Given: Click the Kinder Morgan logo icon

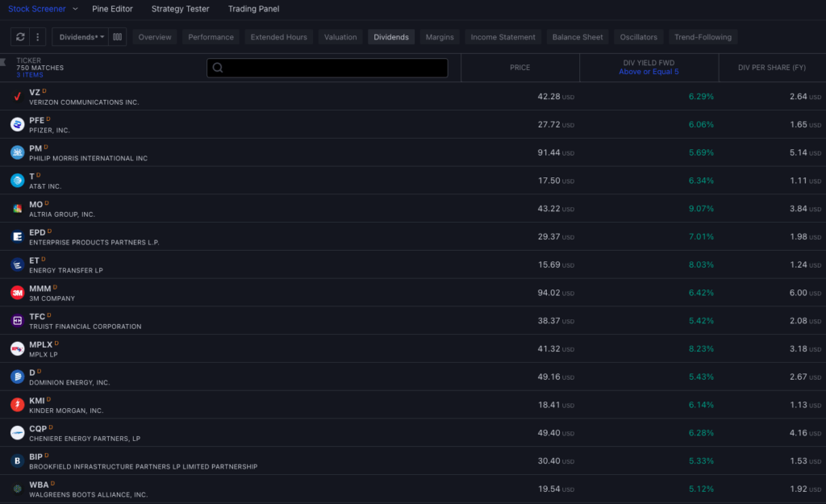Looking at the screenshot, I should click(17, 405).
